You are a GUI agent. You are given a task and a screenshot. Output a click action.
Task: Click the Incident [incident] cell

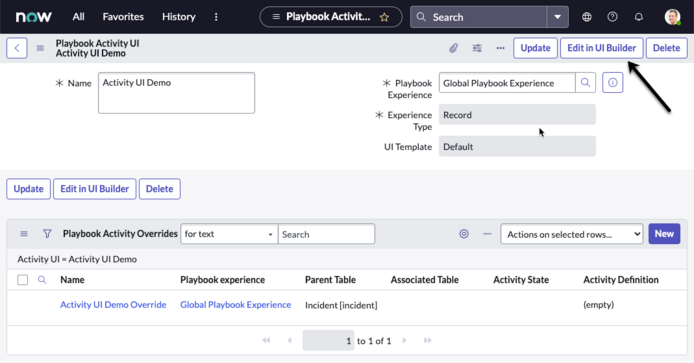(341, 305)
